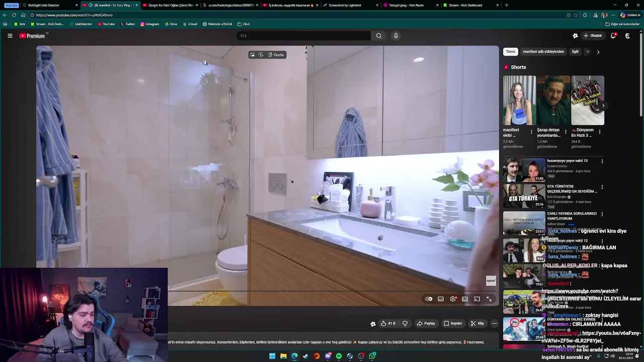644x362 pixels.
Task: Open Spotify from the taskbar
Action: click(x=339, y=356)
